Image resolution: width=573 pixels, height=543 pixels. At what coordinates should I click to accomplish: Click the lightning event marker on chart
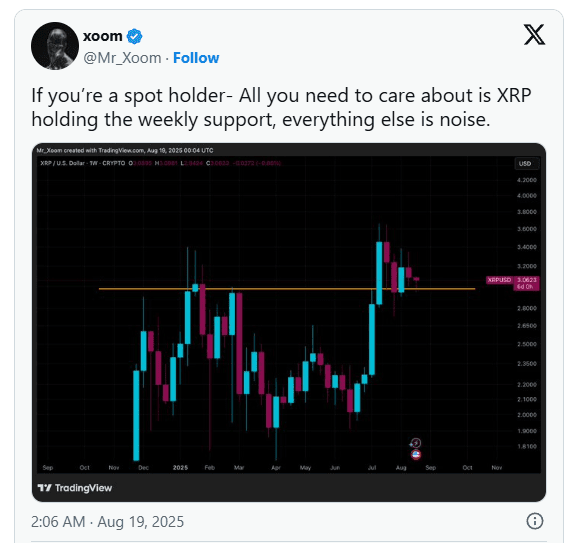click(x=416, y=443)
